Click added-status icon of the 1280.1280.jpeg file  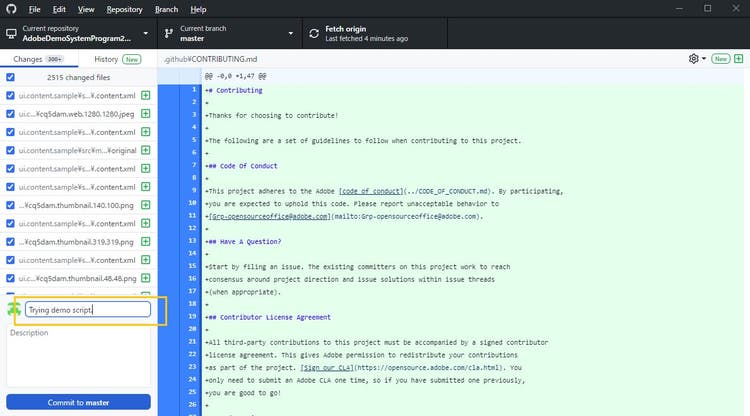(x=146, y=114)
